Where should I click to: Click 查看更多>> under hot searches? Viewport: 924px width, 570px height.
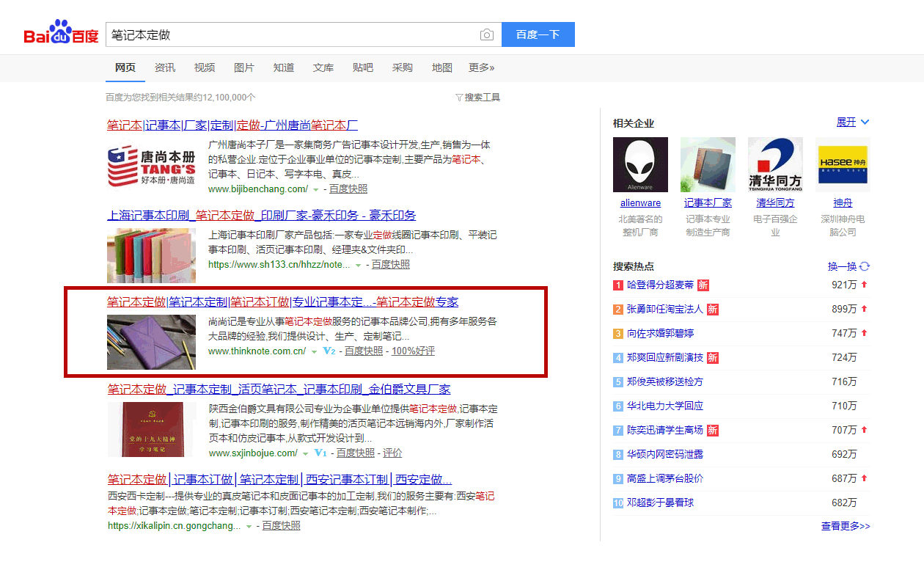coord(846,526)
